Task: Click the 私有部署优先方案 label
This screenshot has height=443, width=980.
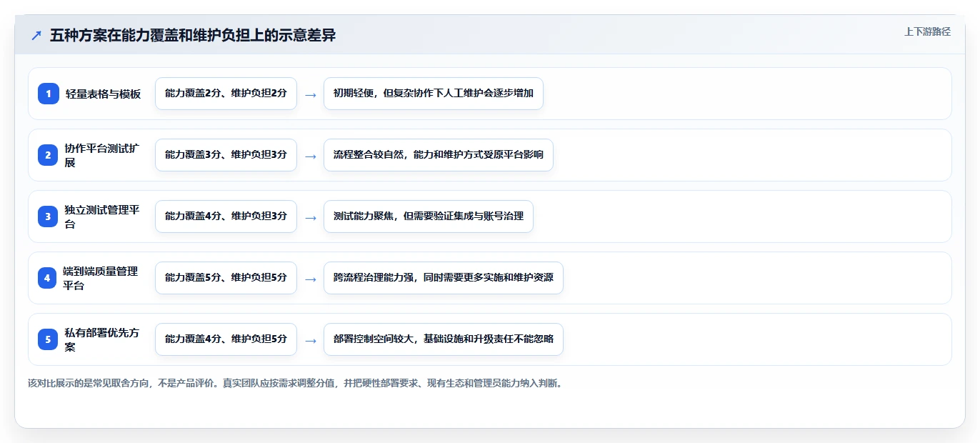Action: [102, 339]
